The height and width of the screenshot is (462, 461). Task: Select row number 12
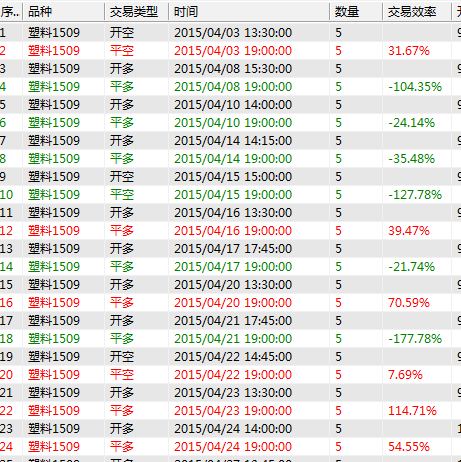coord(6,231)
